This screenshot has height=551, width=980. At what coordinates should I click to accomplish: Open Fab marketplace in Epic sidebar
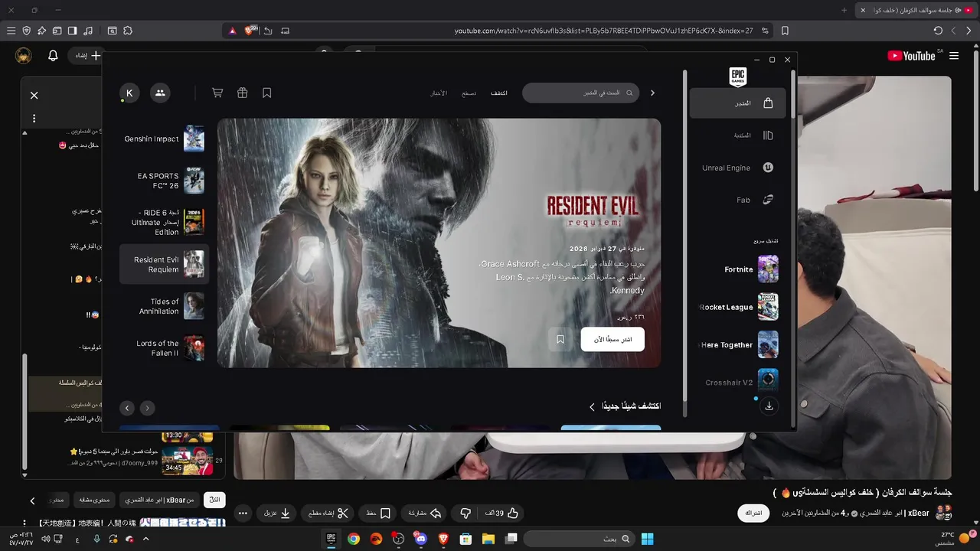[x=737, y=200]
